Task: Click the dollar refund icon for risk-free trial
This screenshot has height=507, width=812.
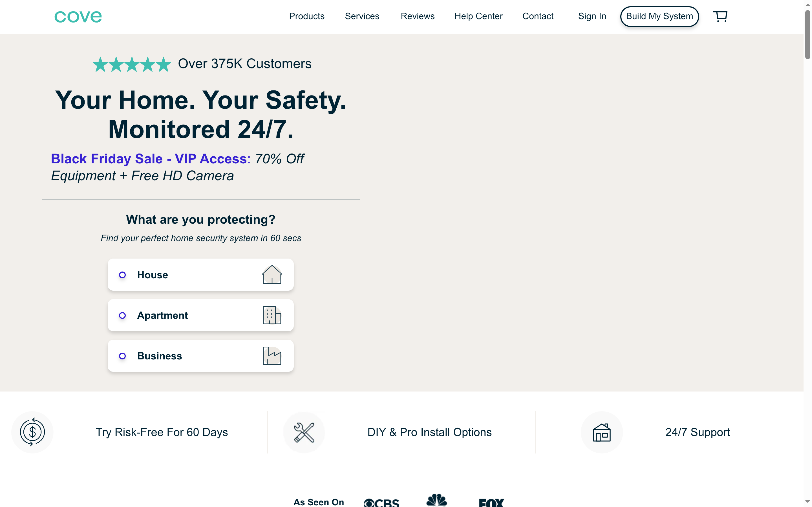Action: click(x=32, y=432)
